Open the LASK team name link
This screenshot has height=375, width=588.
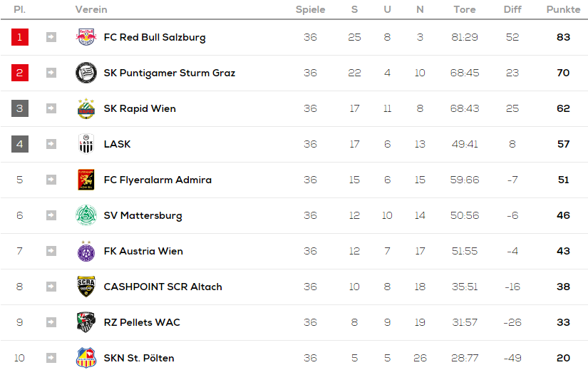tap(118, 144)
